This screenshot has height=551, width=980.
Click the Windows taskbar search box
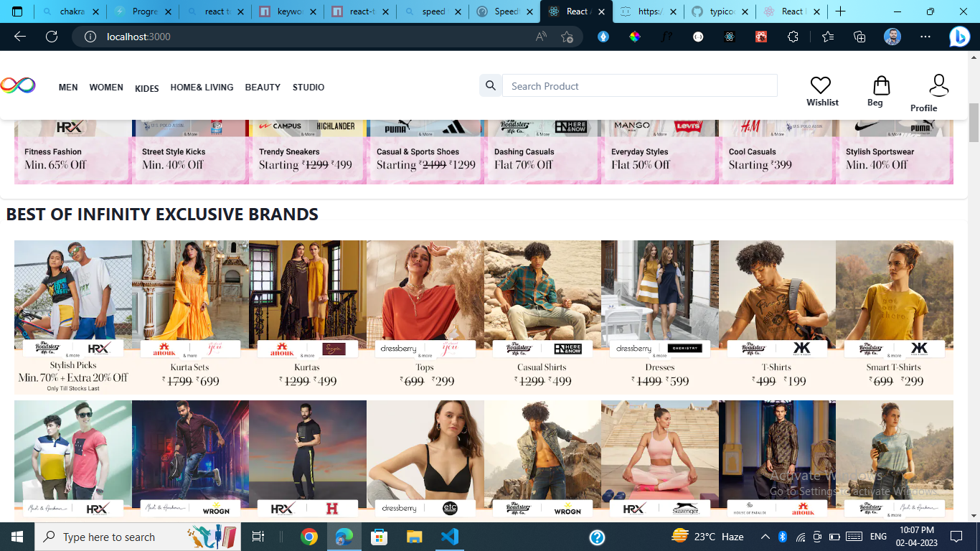click(x=138, y=537)
